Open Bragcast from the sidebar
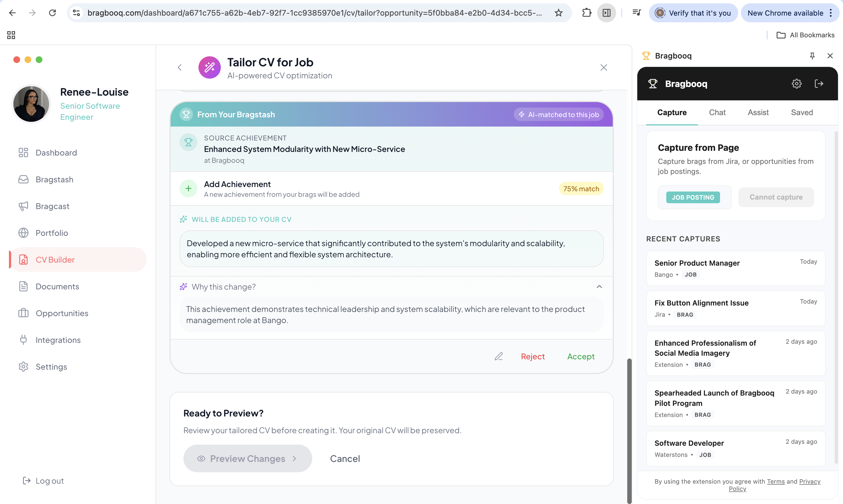This screenshot has width=843, height=504. click(x=52, y=206)
